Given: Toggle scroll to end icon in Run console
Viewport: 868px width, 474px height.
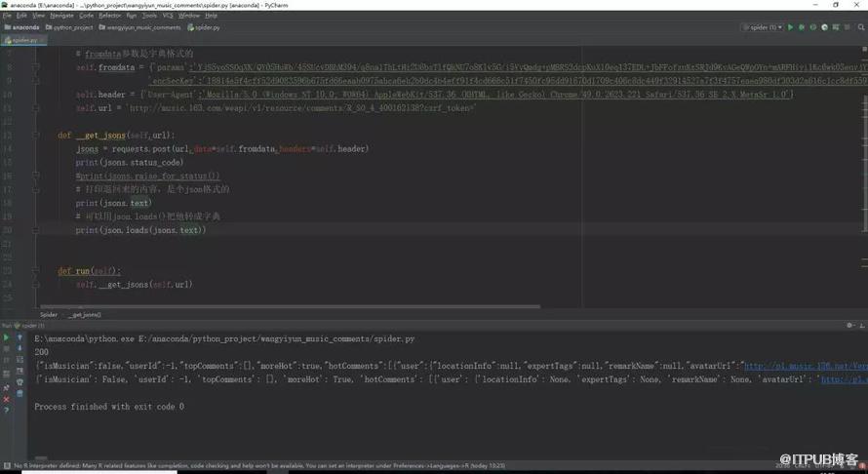Looking at the screenshot, I should pos(20,371).
